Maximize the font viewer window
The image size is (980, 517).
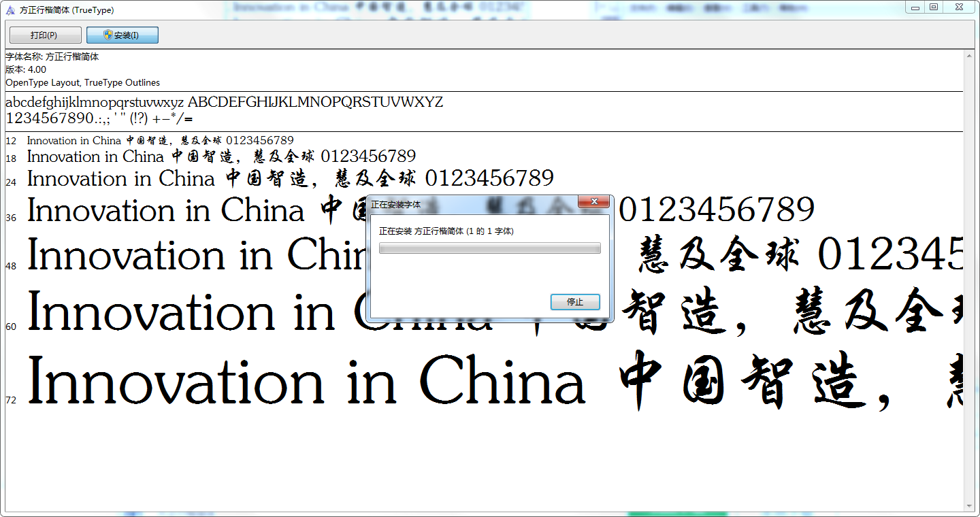coord(934,7)
